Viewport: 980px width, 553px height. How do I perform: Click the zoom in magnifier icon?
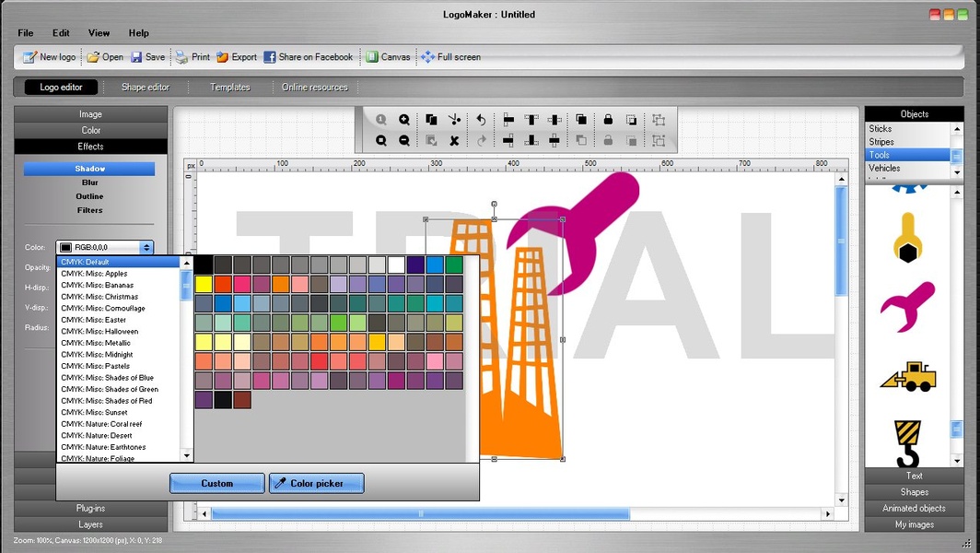click(404, 120)
